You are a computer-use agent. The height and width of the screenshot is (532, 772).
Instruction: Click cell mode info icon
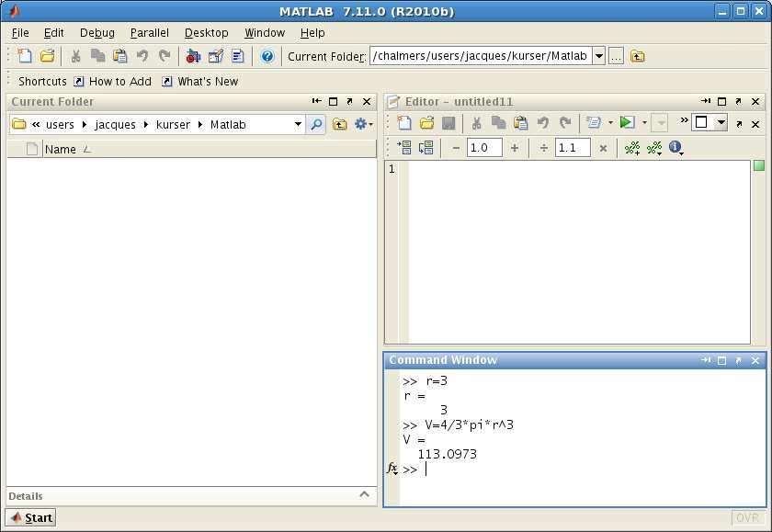click(676, 148)
